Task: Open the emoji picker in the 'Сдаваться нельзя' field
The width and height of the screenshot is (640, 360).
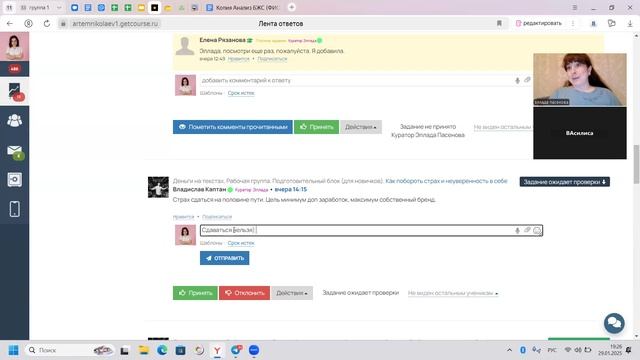Action: (x=537, y=231)
